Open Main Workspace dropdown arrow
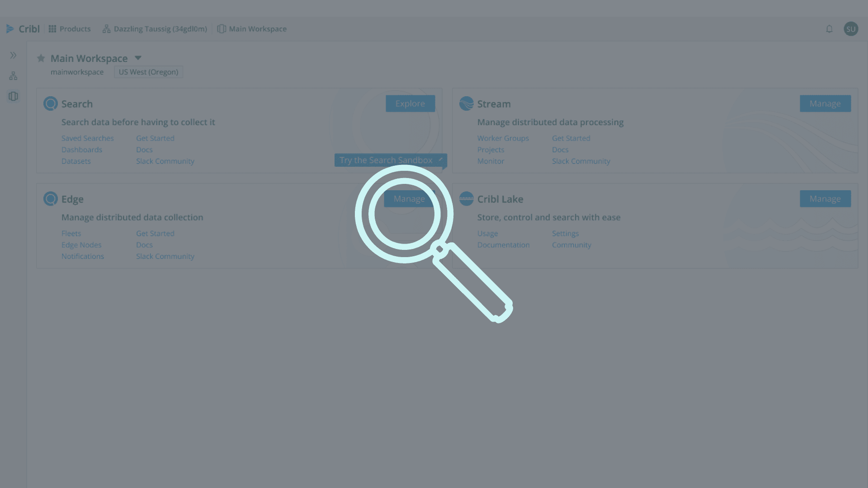The image size is (868, 488). point(138,58)
